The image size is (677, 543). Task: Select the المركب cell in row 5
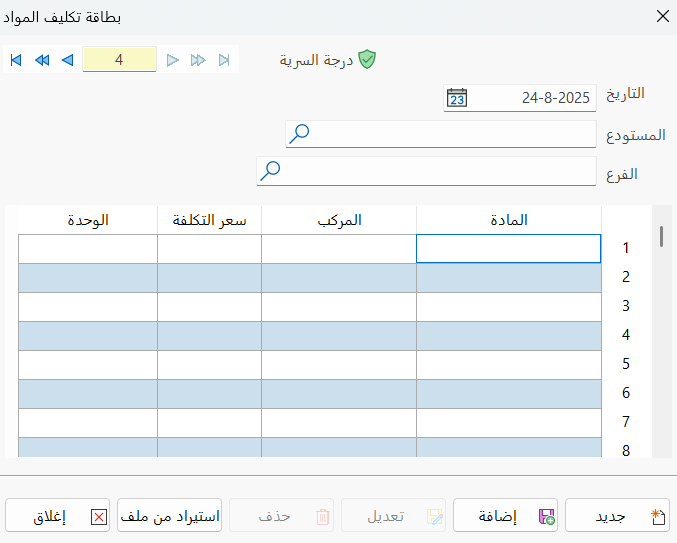[x=339, y=365]
